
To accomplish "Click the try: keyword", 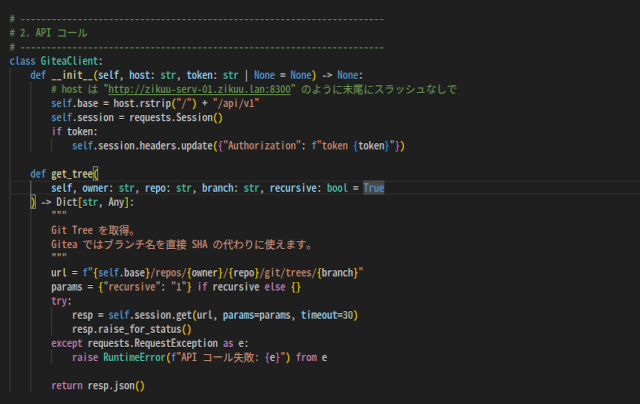I will 61,300.
